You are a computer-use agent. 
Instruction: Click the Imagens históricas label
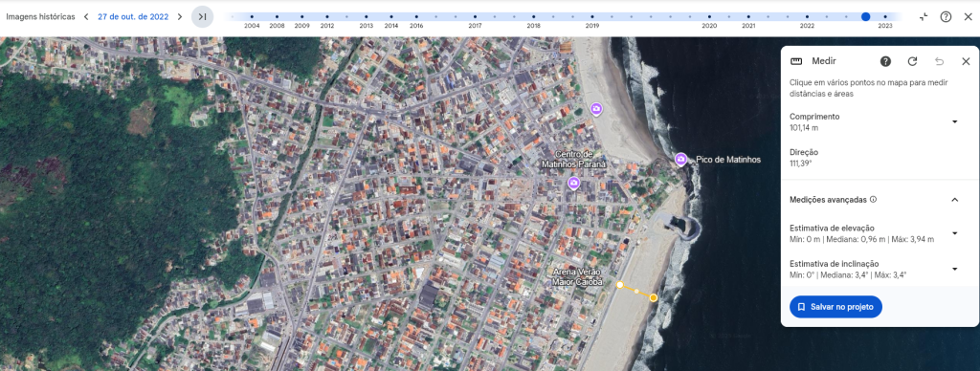pyautogui.click(x=40, y=17)
